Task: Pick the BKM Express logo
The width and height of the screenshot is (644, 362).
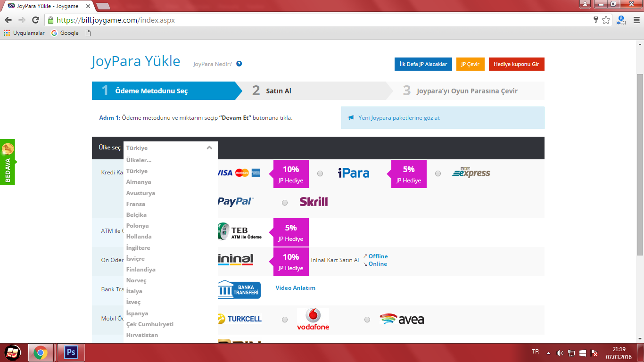Action: (x=471, y=173)
